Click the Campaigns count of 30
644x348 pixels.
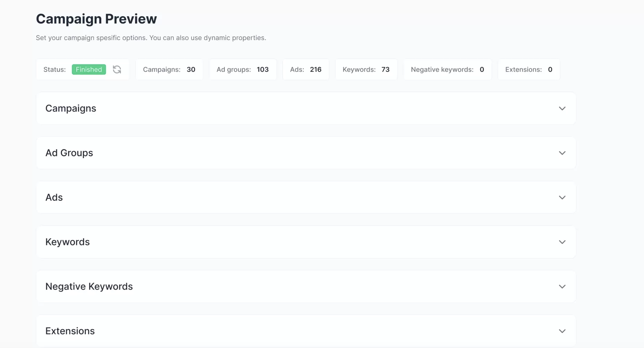tap(191, 70)
